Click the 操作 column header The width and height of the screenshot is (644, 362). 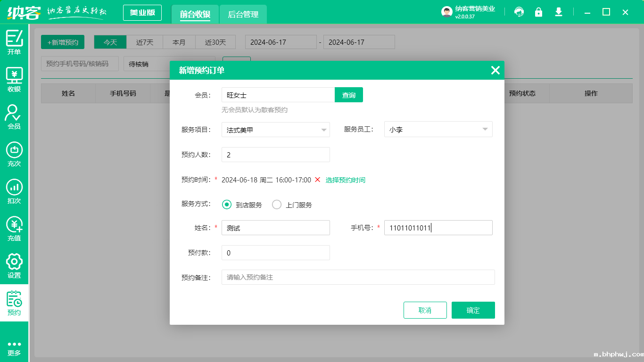[591, 93]
